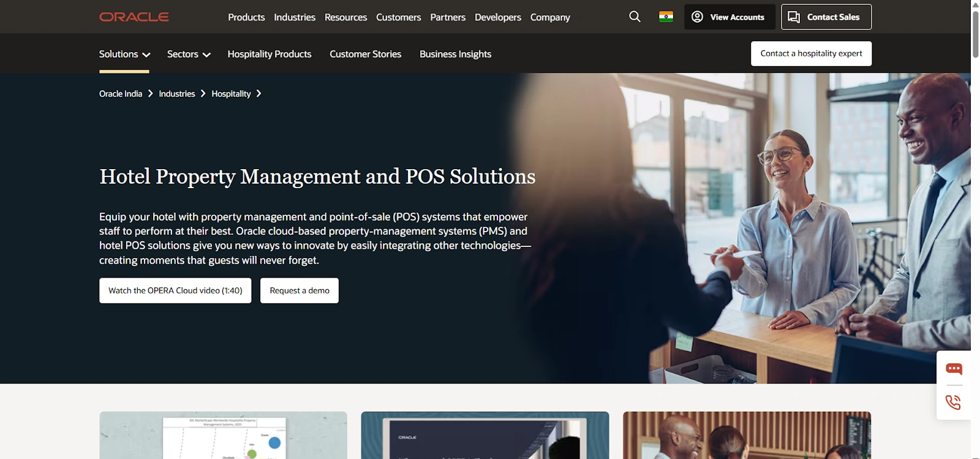
Task: Go to Hospitality Products
Action: pos(269,54)
